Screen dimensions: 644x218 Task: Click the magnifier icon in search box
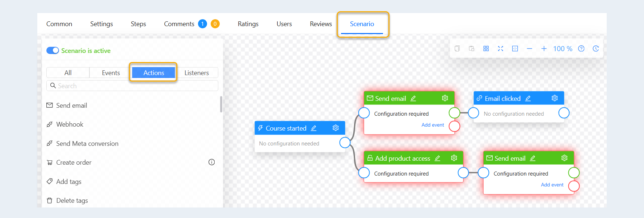click(x=53, y=86)
